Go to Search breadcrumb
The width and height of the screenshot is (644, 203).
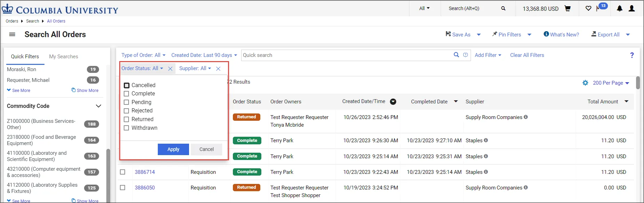[33, 21]
